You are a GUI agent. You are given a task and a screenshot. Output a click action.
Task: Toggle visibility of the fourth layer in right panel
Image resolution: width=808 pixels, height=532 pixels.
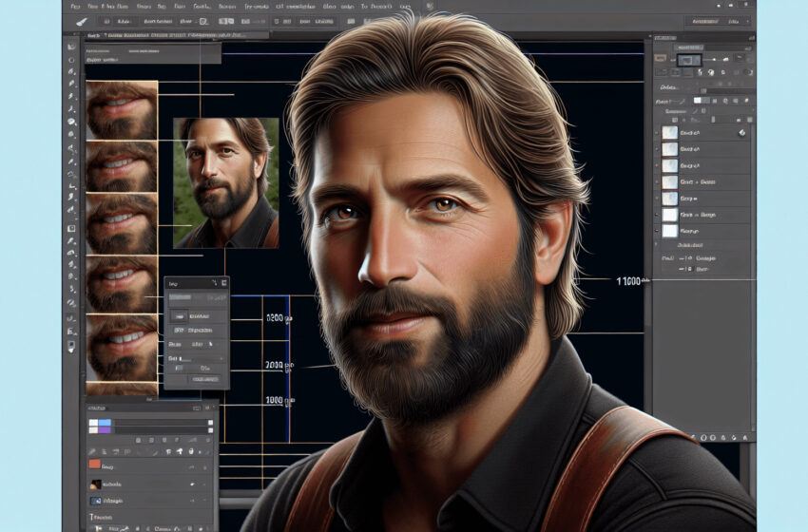pyautogui.click(x=657, y=182)
